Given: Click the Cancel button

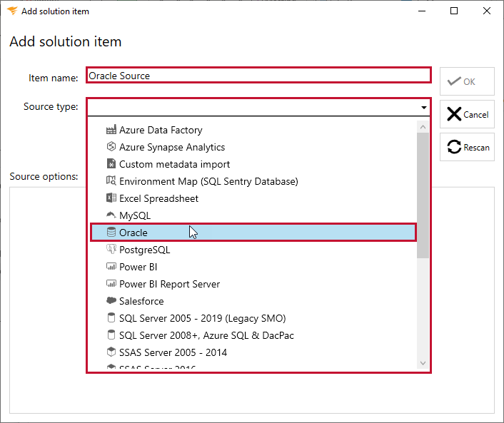Looking at the screenshot, I should point(467,114).
